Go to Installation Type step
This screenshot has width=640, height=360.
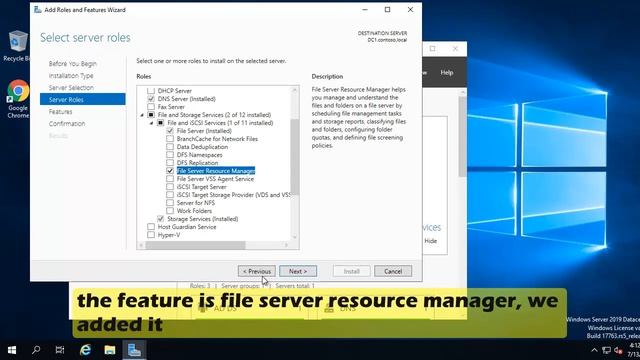coord(71,76)
